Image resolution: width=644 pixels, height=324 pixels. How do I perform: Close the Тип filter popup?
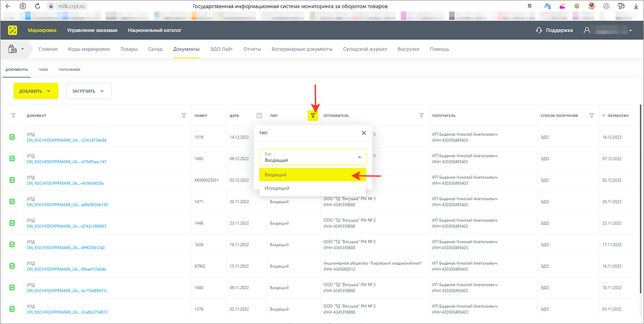[x=363, y=132]
